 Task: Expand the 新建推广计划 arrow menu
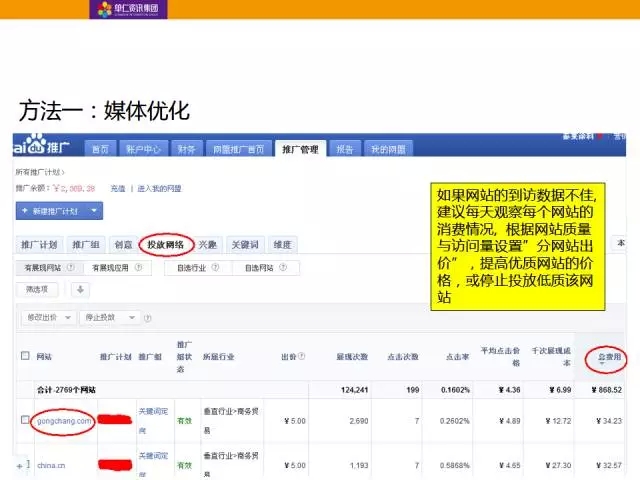(94, 211)
